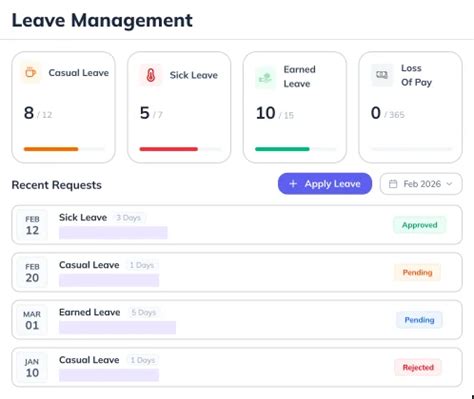Viewport: 474px width, 399px height.
Task: Select the FEB 20 date tile
Action: point(32,272)
